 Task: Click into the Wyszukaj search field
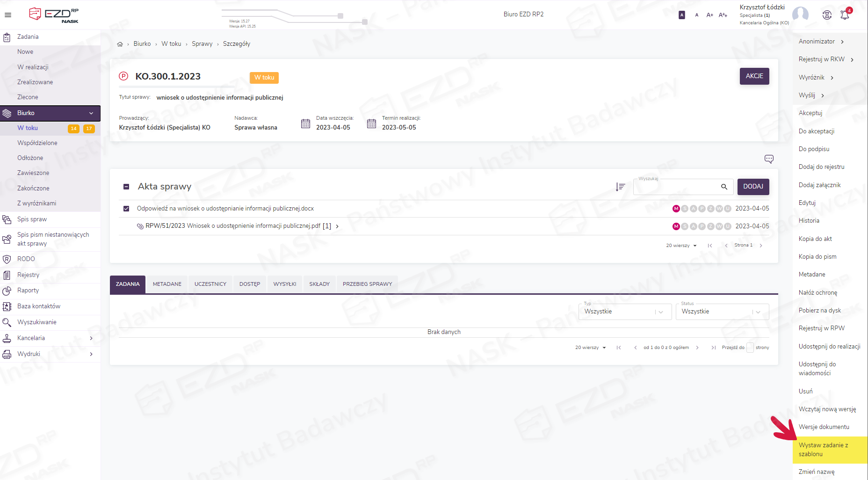coord(676,187)
